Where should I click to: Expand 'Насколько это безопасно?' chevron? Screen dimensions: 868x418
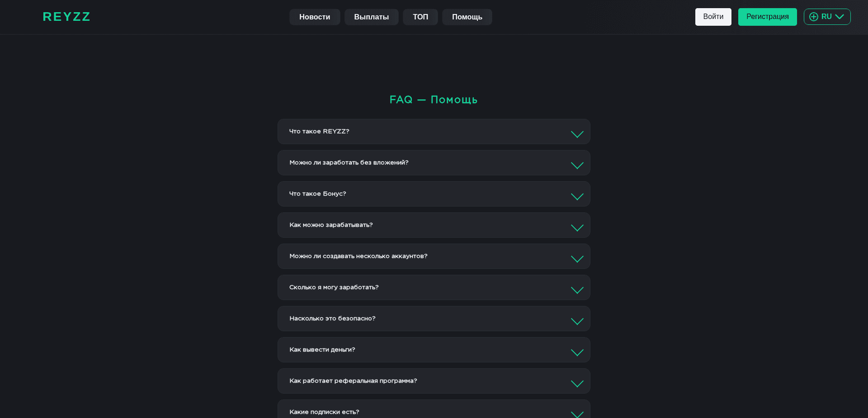[x=577, y=321]
